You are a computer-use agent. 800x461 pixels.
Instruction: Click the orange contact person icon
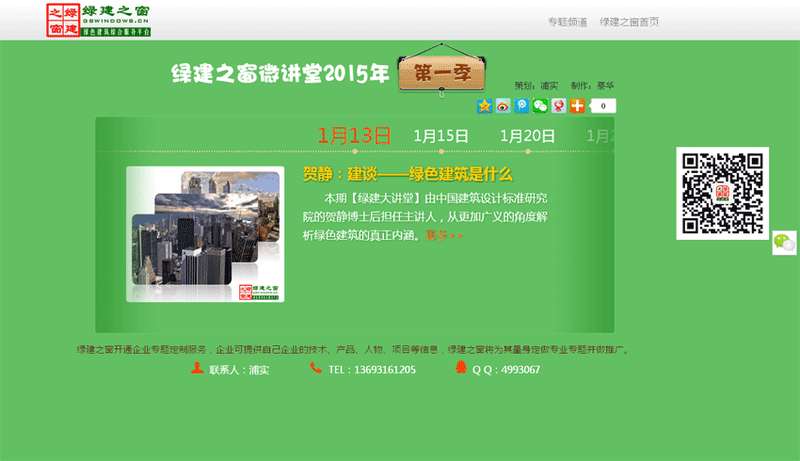click(x=196, y=368)
